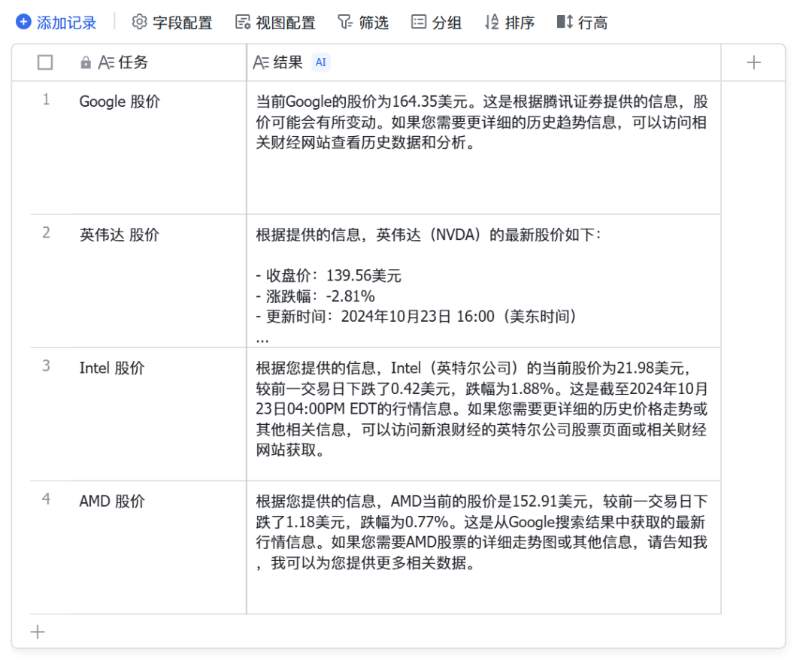Add a new row with the bottom plus
812x667 pixels.
tap(38, 632)
